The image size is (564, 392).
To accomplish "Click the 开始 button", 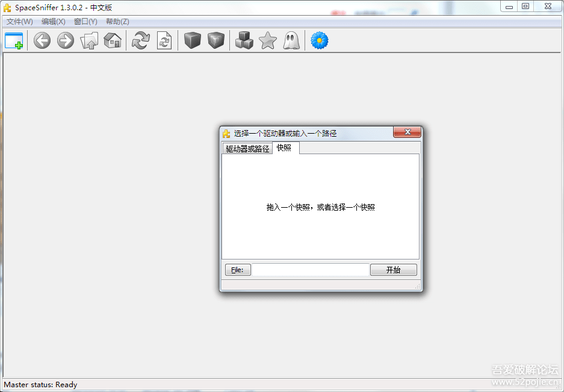I will tap(393, 270).
